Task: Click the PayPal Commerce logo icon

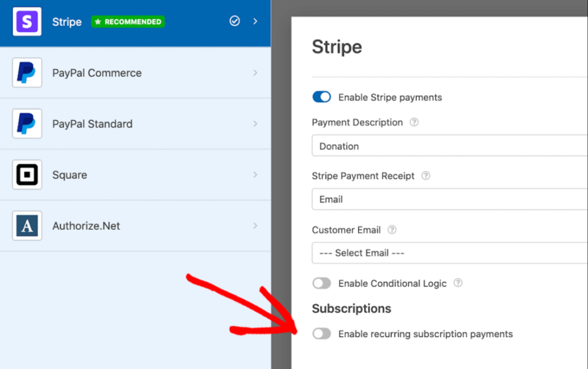Action: [x=26, y=72]
